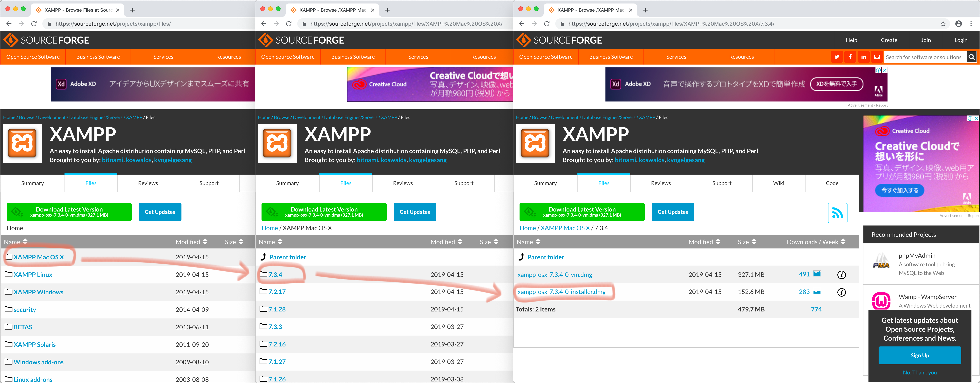Open the 7.3.4 version folder

(x=275, y=275)
